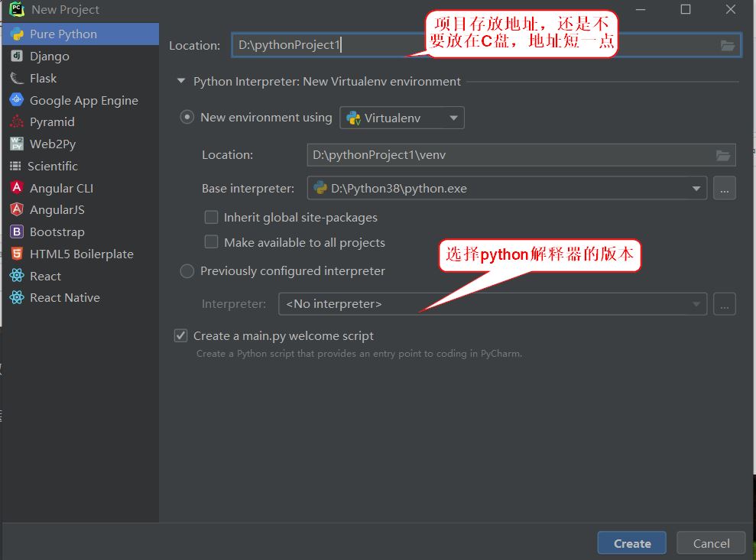Choose React project type
Screen dimensions: 756x560
pos(80,276)
